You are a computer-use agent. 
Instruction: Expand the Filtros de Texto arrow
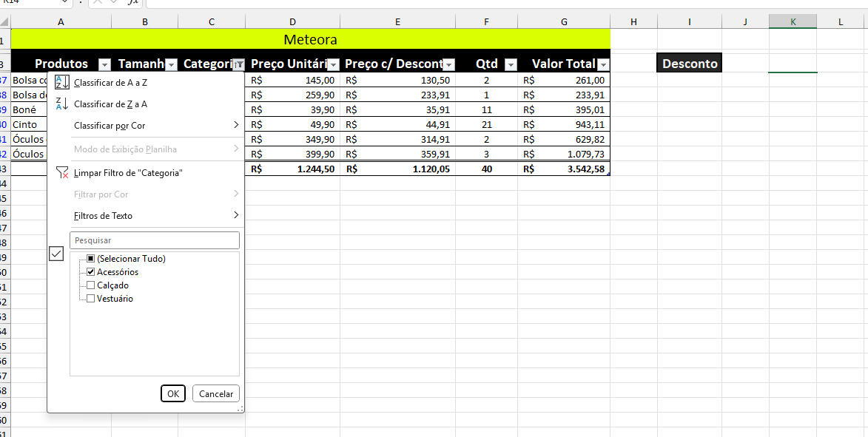coord(236,215)
